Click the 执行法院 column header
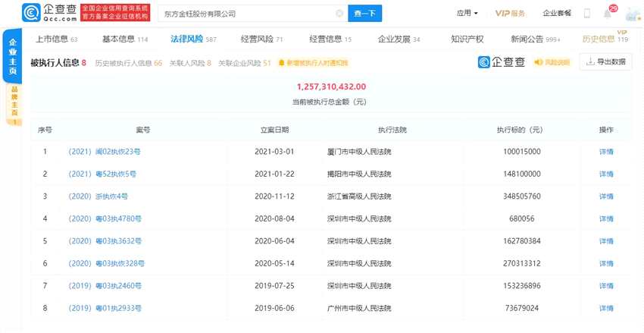644x333 pixels. [392, 130]
